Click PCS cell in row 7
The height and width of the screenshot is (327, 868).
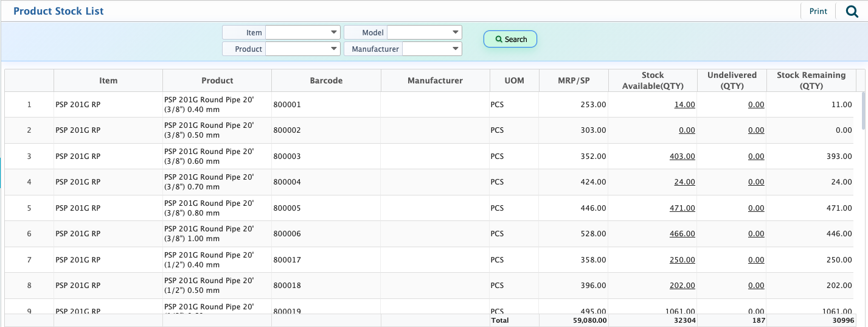point(514,260)
